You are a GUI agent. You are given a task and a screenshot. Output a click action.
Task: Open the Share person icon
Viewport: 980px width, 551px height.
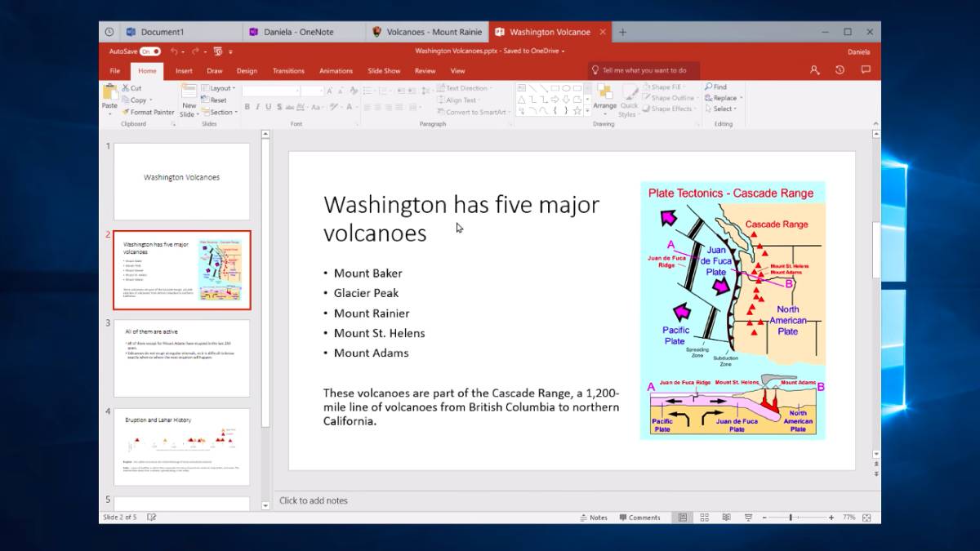tap(814, 70)
